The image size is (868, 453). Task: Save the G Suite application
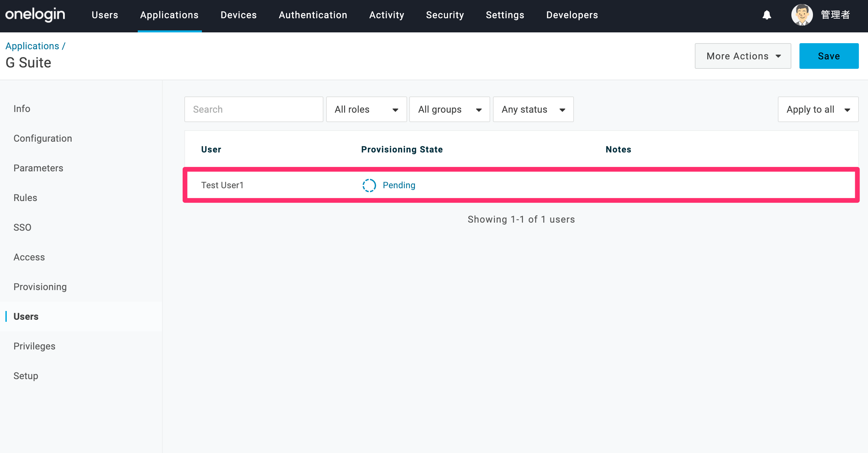click(x=829, y=56)
